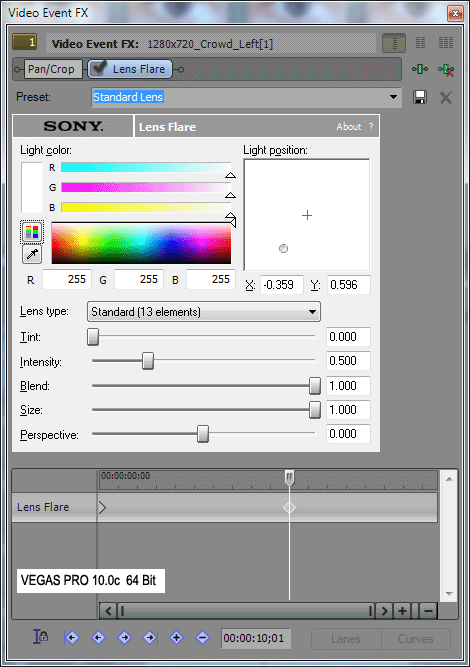
Task: Click the cursor timecode field 00:00:10;01
Action: click(255, 638)
